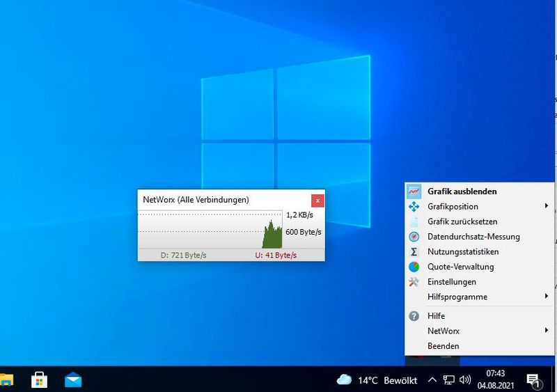Click the sigma icon for Nutzungsstatistiken
This screenshot has height=392, width=557.
tap(414, 251)
